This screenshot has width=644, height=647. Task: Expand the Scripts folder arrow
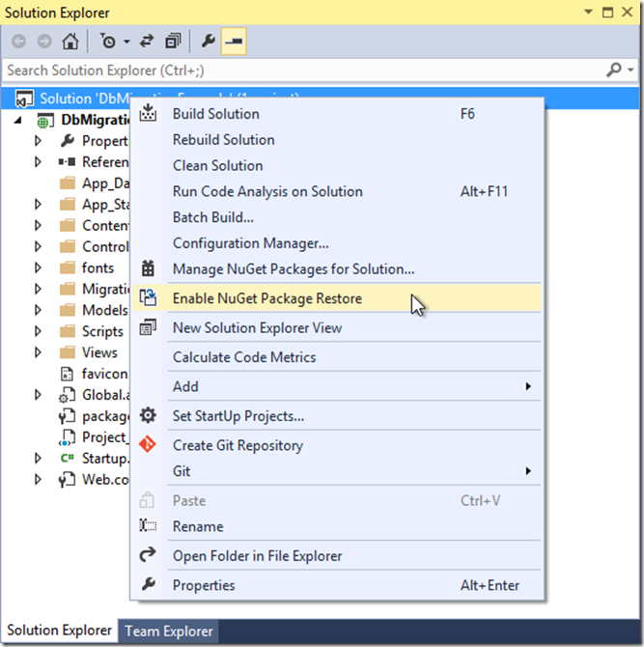38,331
